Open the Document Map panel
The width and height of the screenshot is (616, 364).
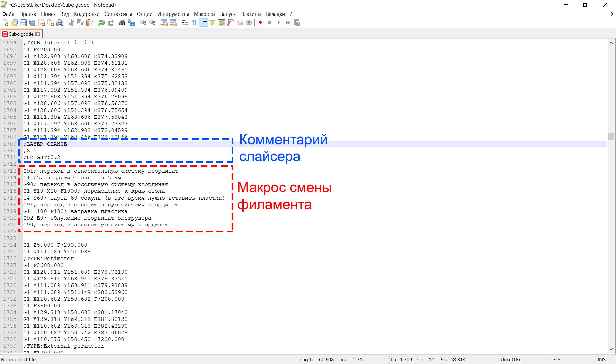222,23
